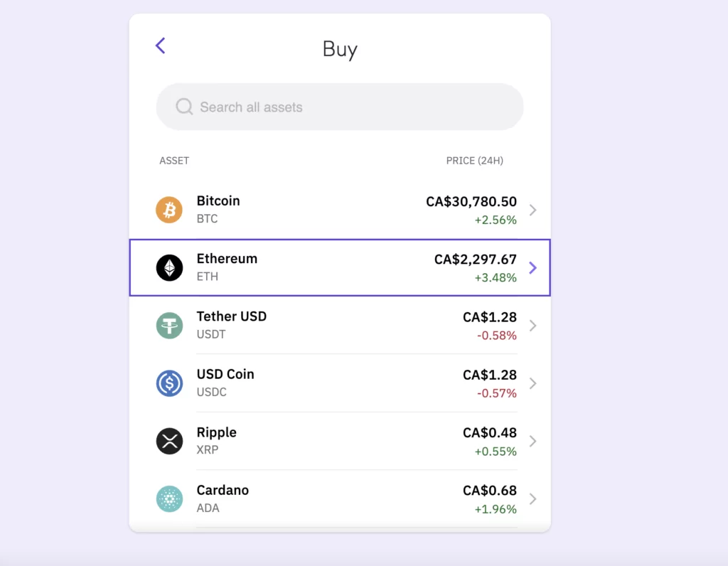Viewport: 728px width, 566px height.
Task: Click the Cardano ADA icon
Action: coord(168,498)
